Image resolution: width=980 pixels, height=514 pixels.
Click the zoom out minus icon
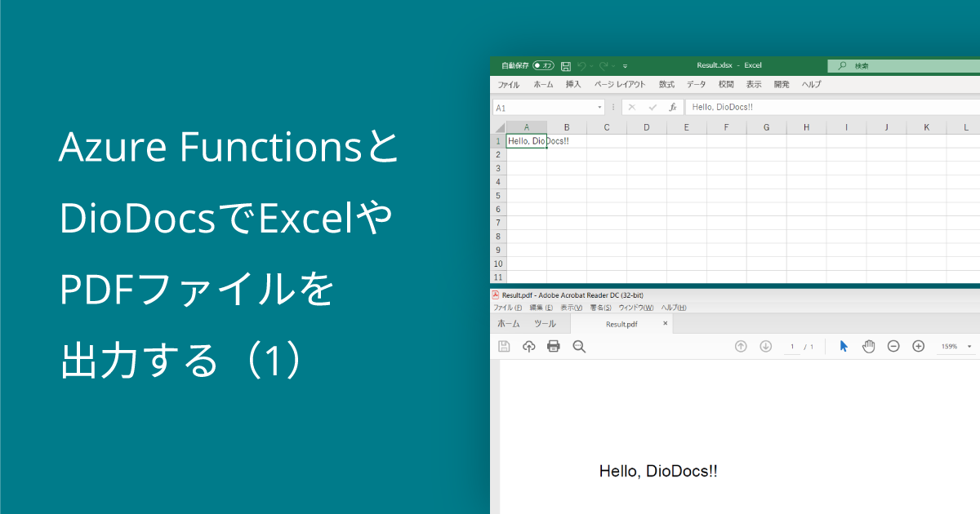893,347
